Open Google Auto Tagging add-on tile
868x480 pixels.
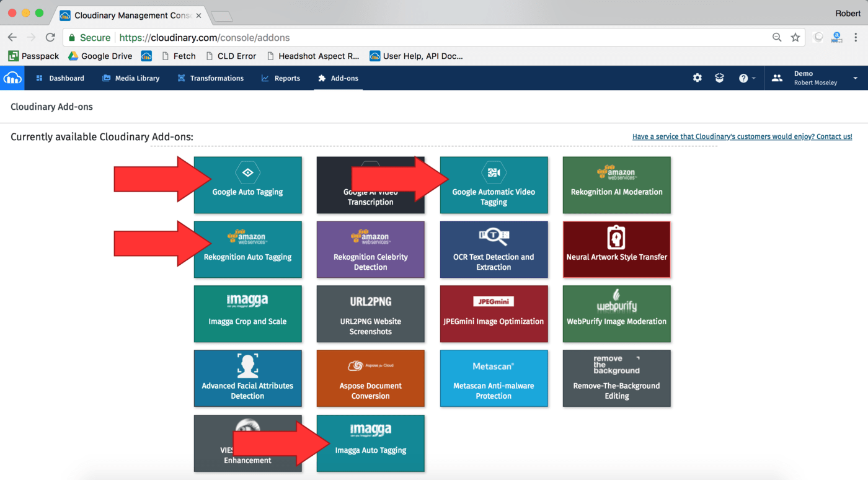click(248, 185)
